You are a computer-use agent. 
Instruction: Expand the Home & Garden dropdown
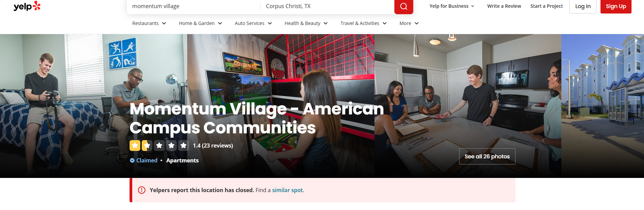point(200,23)
